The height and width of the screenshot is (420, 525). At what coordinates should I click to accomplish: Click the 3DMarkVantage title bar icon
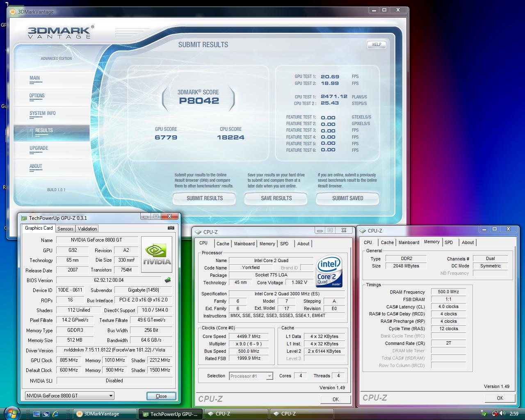click(14, 11)
